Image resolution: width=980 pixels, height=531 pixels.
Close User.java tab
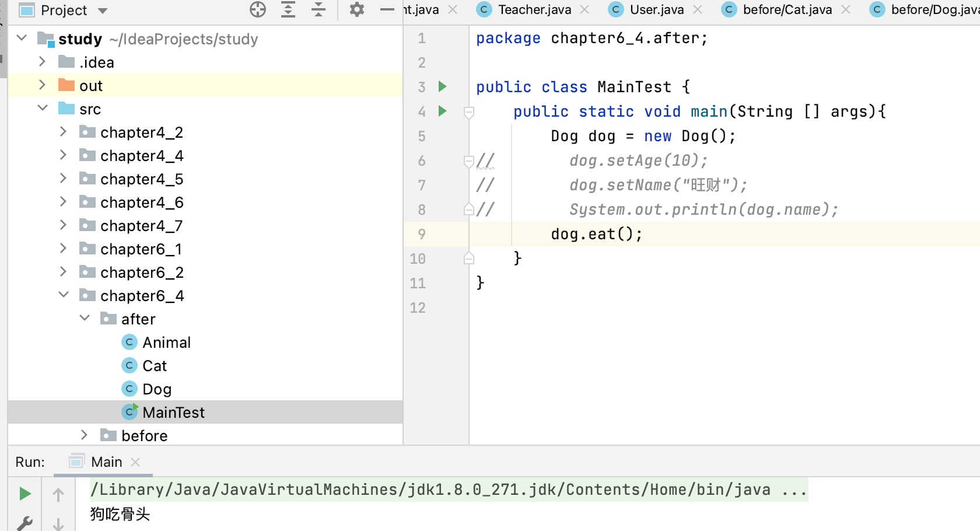click(x=697, y=10)
